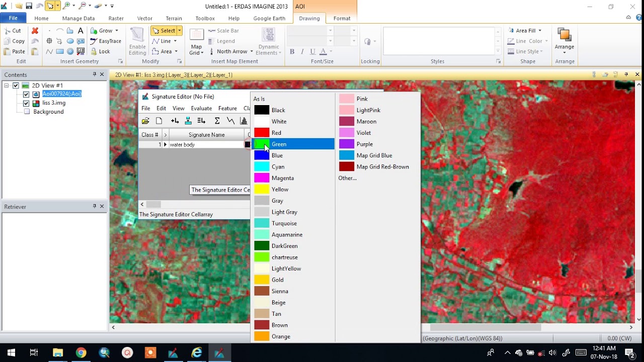Screen dimensions: 644x362
Task: Open the Area Fill dropdown
Action: point(540,31)
